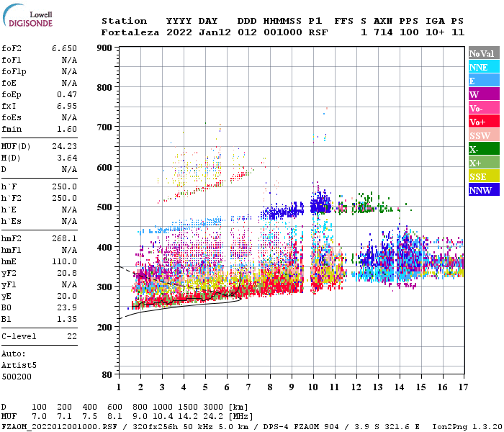Click the dark green X- echoes near 12 MHz
This screenshot has width=504, height=432.
click(366, 204)
